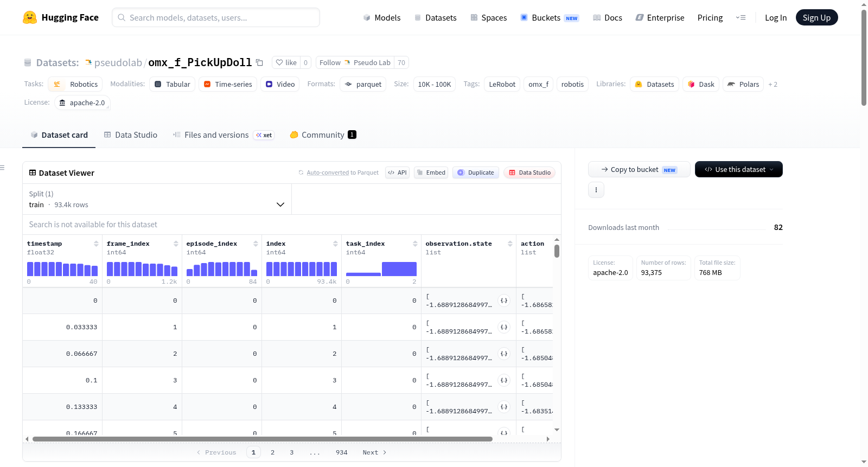The width and height of the screenshot is (868, 467).
Task: Open the three-dot more options button
Action: (x=596, y=190)
